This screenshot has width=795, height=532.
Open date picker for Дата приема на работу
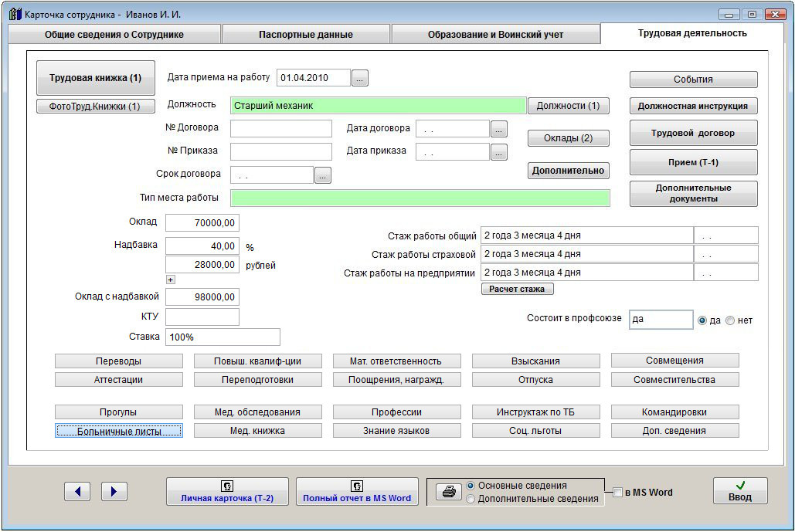pos(361,78)
